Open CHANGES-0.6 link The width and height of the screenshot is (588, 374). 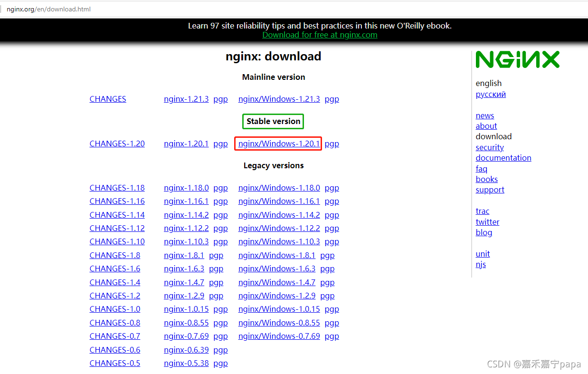115,350
